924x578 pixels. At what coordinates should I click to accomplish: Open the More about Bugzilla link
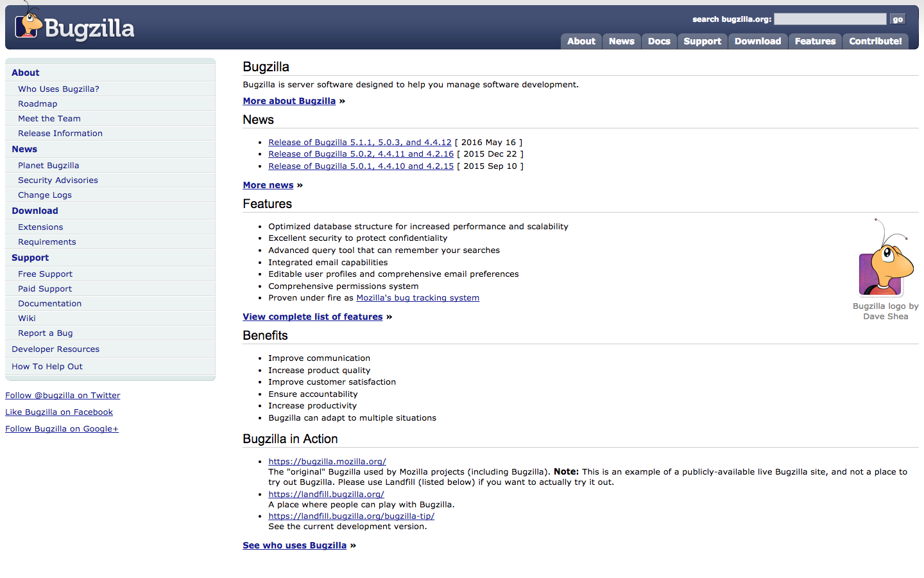[x=289, y=101]
